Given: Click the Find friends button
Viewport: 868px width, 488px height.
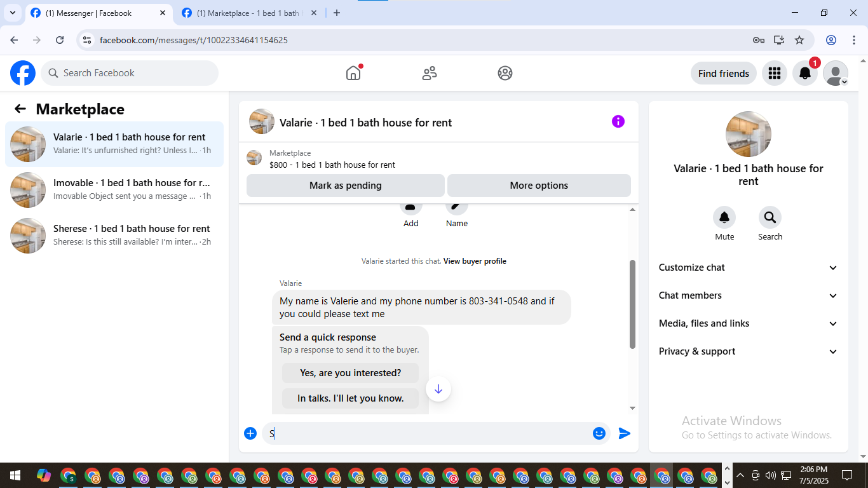Looking at the screenshot, I should click(724, 73).
